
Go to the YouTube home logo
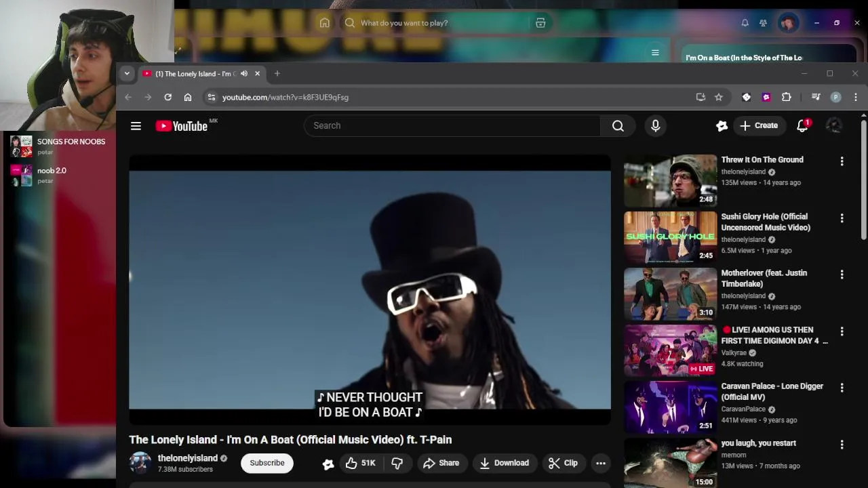[182, 126]
